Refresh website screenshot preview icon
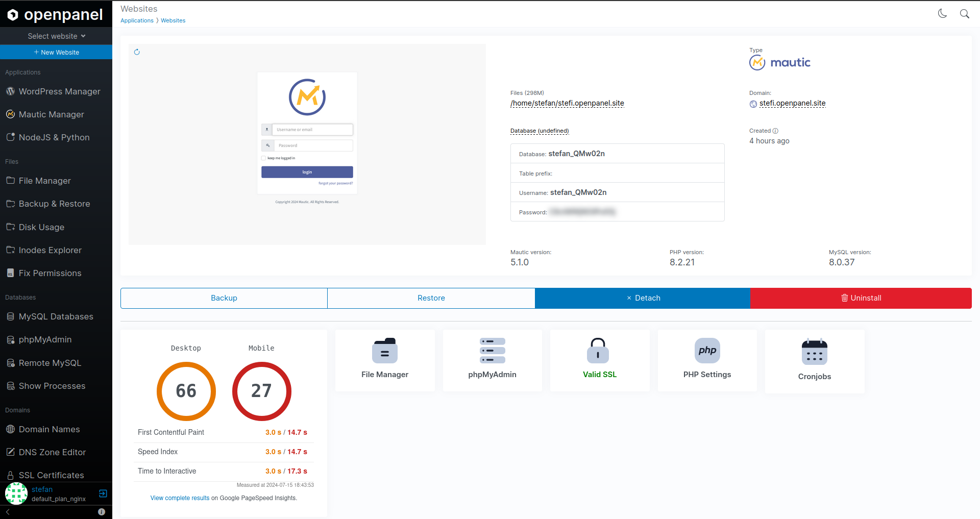 137,52
